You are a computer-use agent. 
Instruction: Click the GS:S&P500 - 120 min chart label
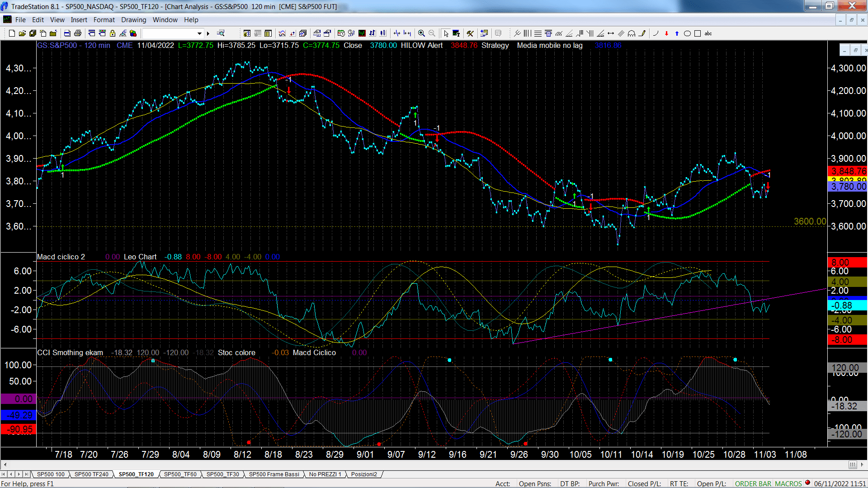pos(74,45)
